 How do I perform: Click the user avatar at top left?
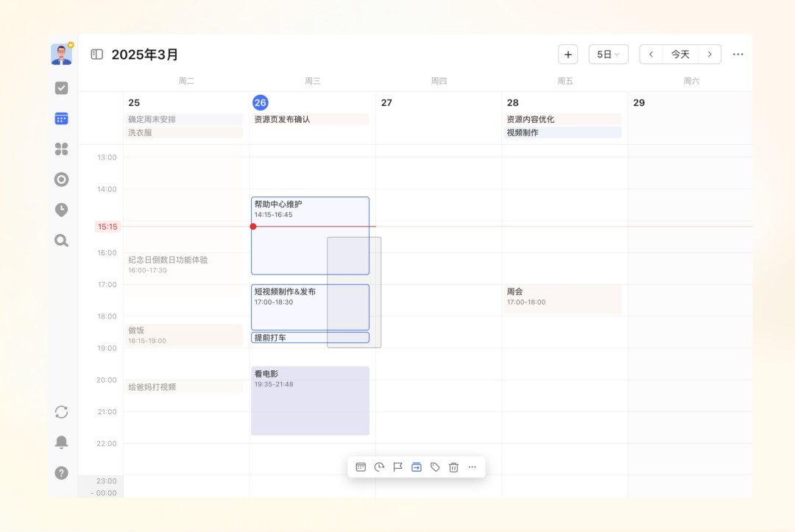61,53
